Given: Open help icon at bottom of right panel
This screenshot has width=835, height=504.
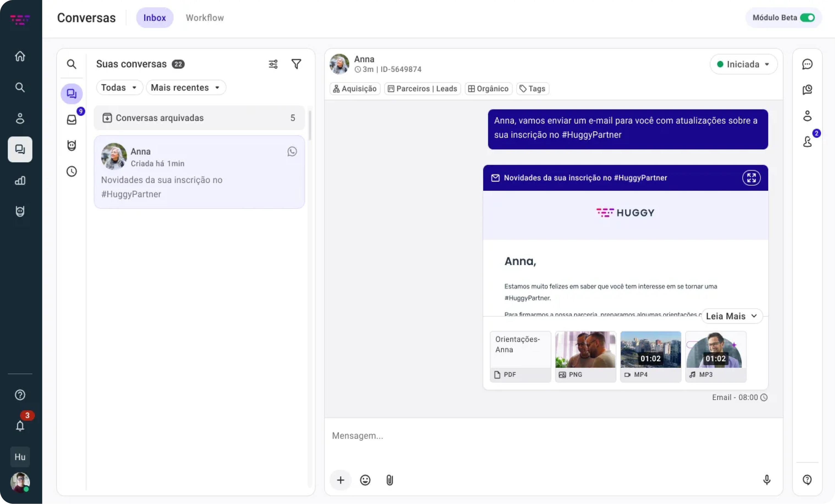Looking at the screenshot, I should coord(807,480).
